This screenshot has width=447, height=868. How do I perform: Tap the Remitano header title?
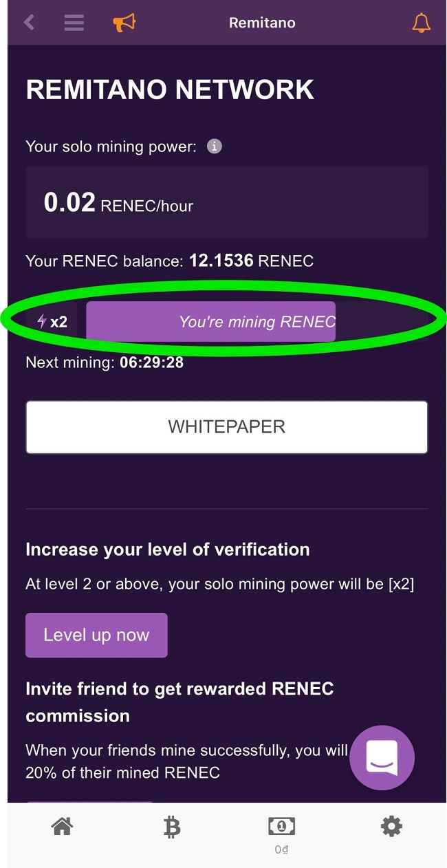(x=262, y=23)
